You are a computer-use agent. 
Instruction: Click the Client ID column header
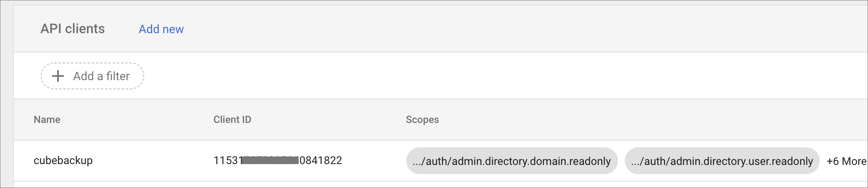(x=232, y=120)
